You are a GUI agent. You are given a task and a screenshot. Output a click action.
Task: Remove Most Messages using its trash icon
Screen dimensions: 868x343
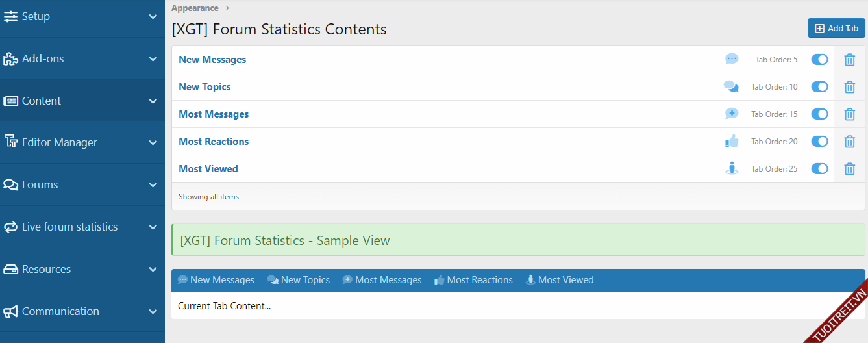(849, 114)
